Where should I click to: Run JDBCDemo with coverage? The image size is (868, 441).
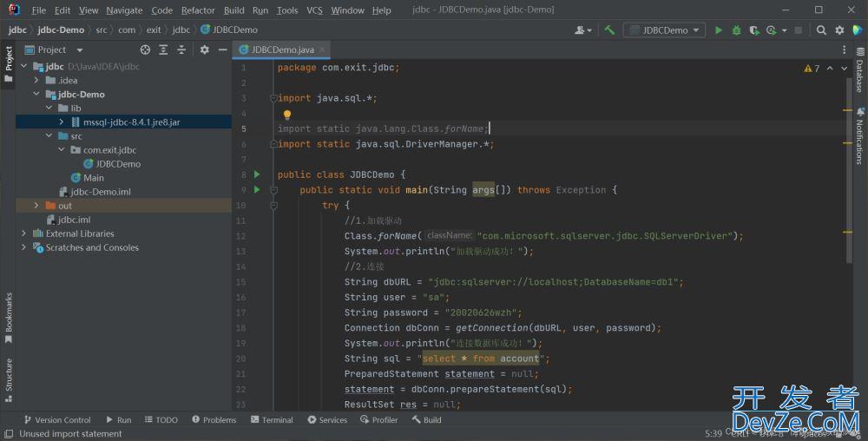754,30
